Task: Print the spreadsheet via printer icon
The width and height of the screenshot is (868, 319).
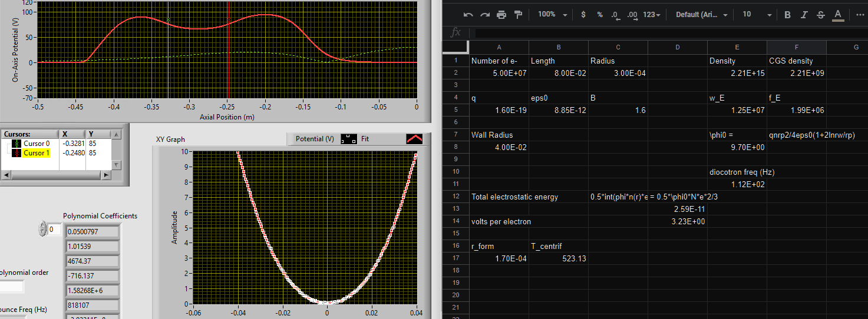Action: tap(501, 15)
